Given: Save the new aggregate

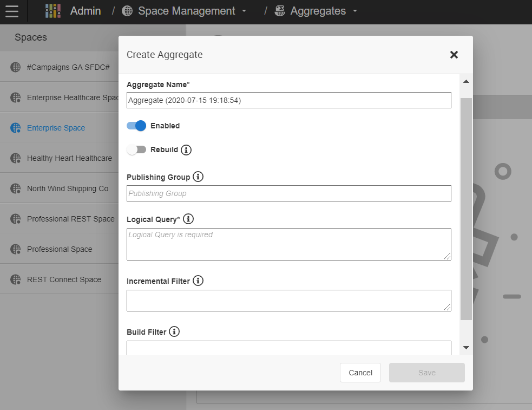Looking at the screenshot, I should tap(426, 373).
